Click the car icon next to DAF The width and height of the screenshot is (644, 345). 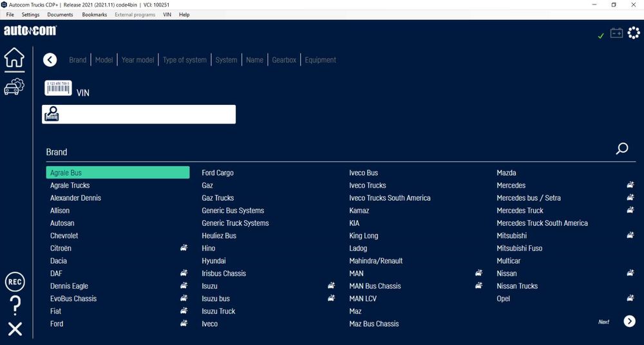pyautogui.click(x=184, y=273)
